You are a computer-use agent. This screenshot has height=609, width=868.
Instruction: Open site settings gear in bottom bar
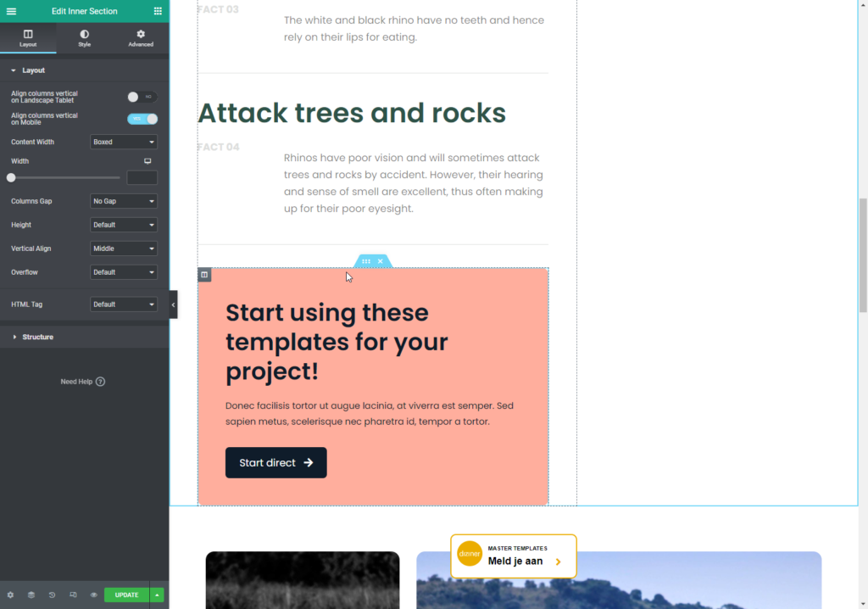pyautogui.click(x=10, y=595)
